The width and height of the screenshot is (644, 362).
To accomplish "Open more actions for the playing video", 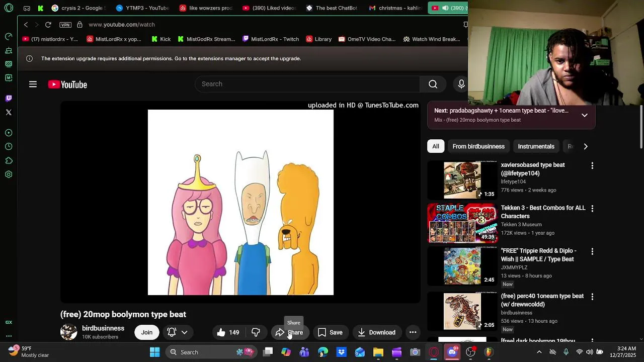I will 413,332.
